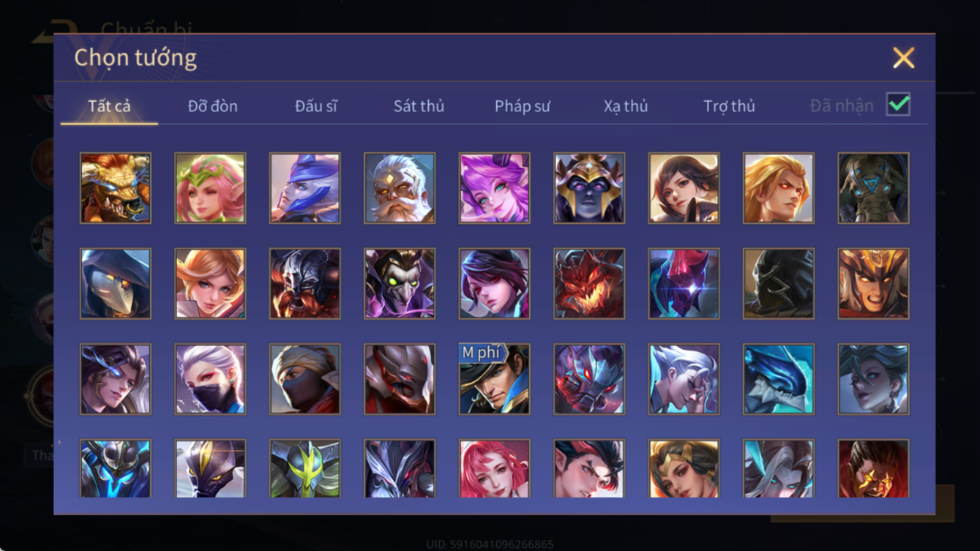
Task: Pick the white-bearded old man hero
Action: (400, 188)
